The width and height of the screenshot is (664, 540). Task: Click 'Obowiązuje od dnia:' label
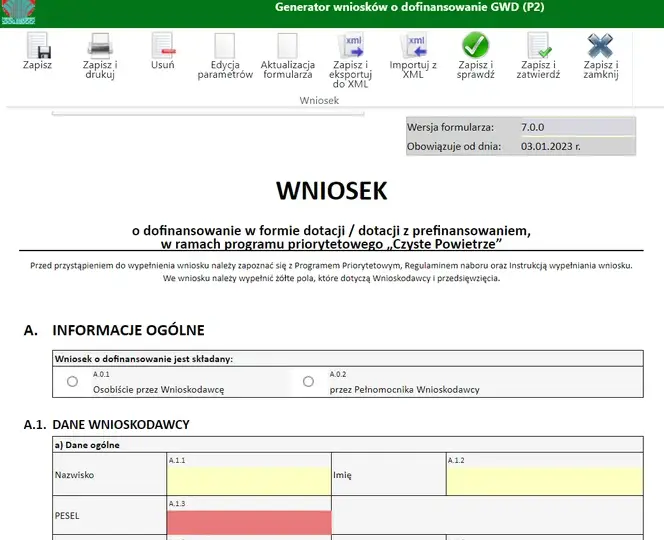[454, 147]
